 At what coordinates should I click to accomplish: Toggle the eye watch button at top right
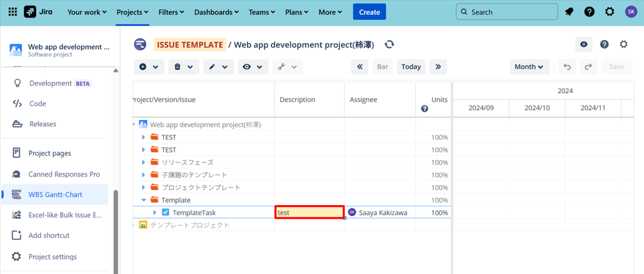tap(583, 44)
